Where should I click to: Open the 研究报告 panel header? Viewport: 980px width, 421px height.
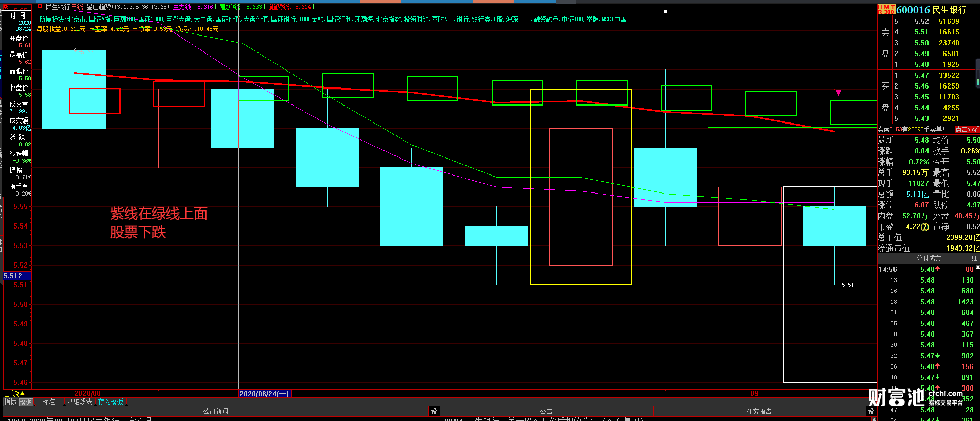tap(759, 411)
